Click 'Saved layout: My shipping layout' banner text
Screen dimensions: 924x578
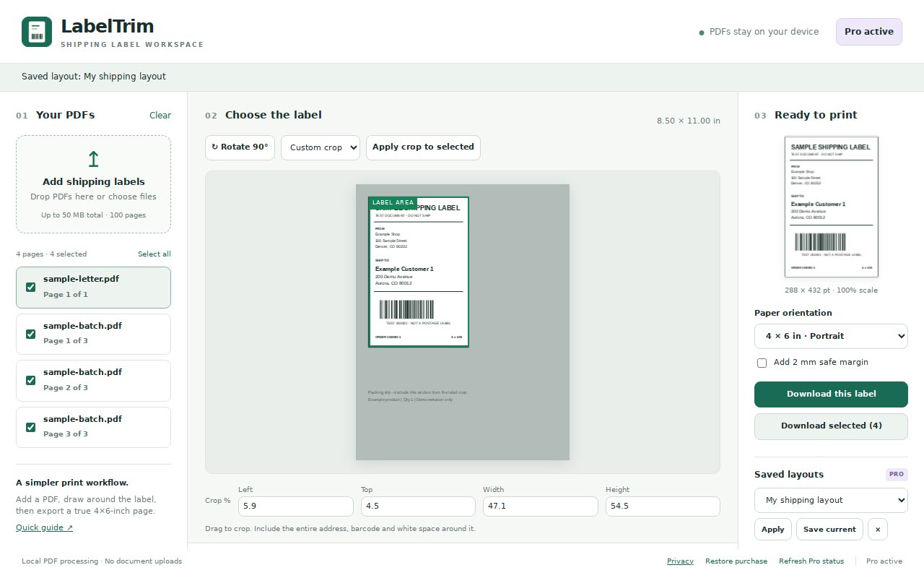94,77
